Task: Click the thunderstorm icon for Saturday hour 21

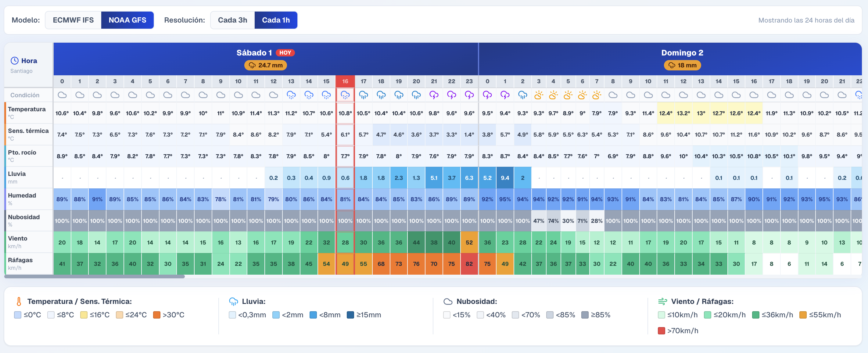Action: pyautogui.click(x=434, y=95)
